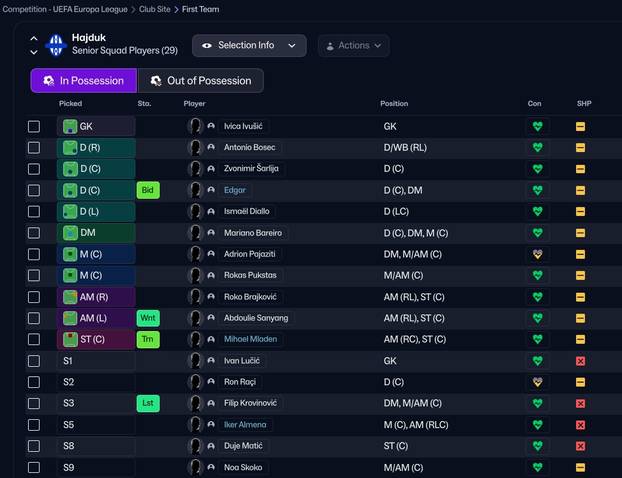Open Mihael Mloden's player profile link

(250, 339)
